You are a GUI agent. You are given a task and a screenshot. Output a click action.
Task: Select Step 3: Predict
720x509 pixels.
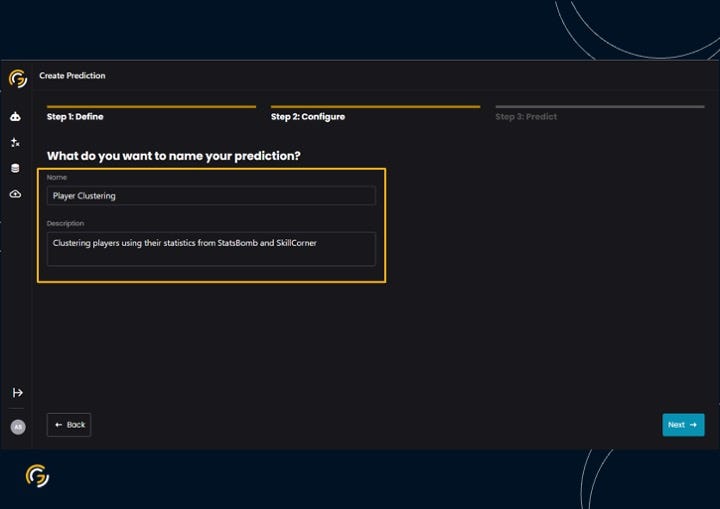coord(526,117)
